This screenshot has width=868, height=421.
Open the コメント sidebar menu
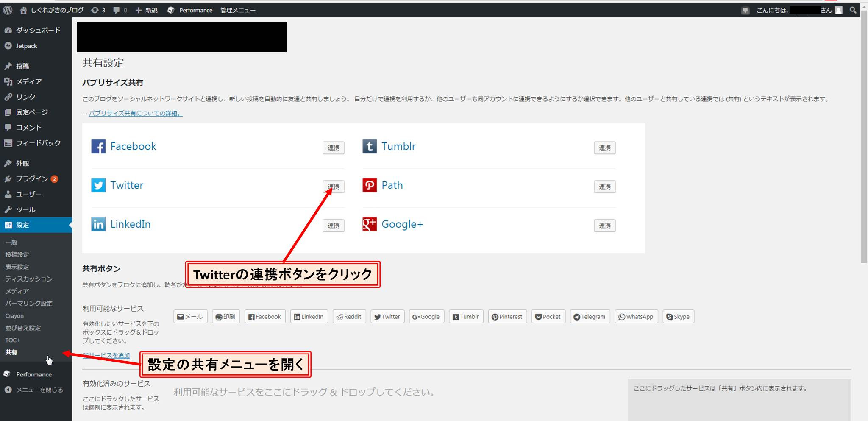36,128
